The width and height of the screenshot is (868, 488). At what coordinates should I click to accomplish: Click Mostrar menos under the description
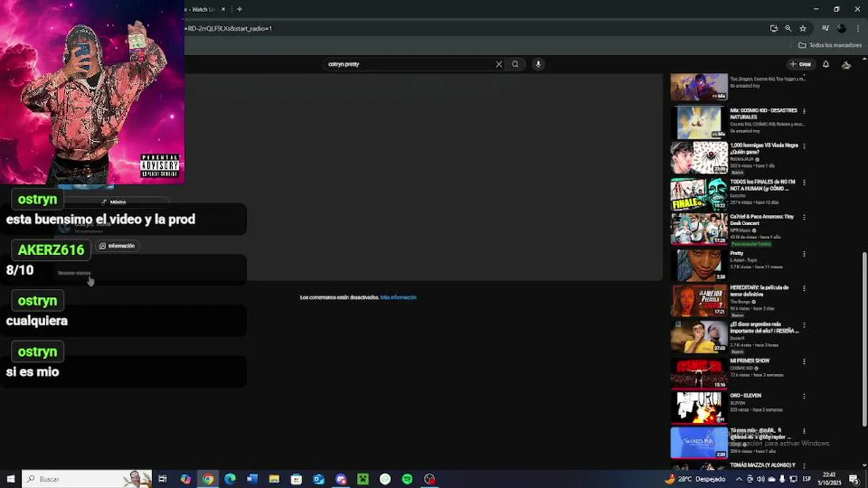[74, 273]
